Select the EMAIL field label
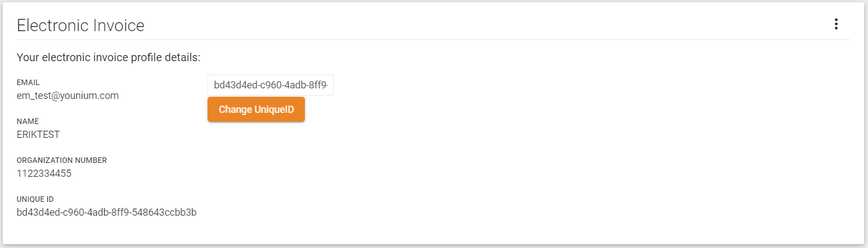 (28, 82)
